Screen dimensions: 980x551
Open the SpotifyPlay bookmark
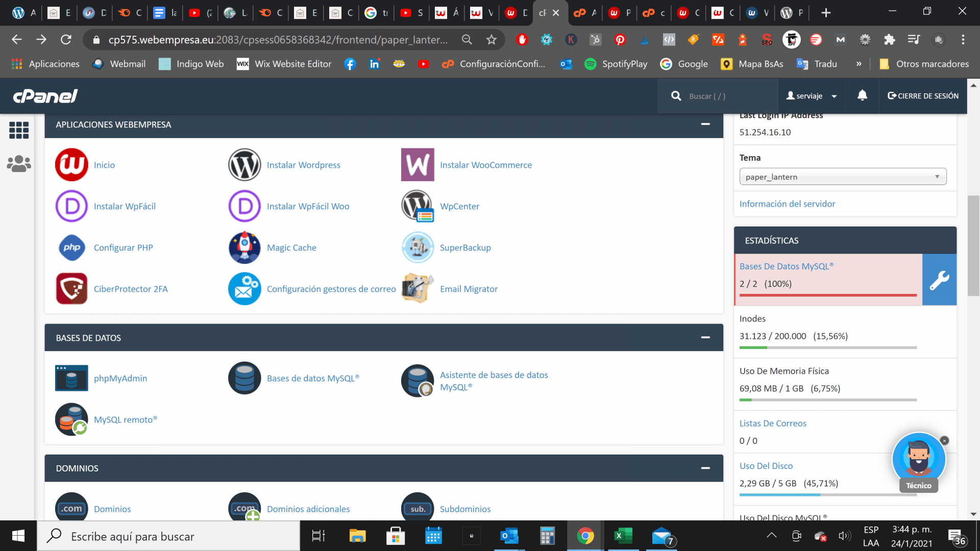pyautogui.click(x=616, y=64)
